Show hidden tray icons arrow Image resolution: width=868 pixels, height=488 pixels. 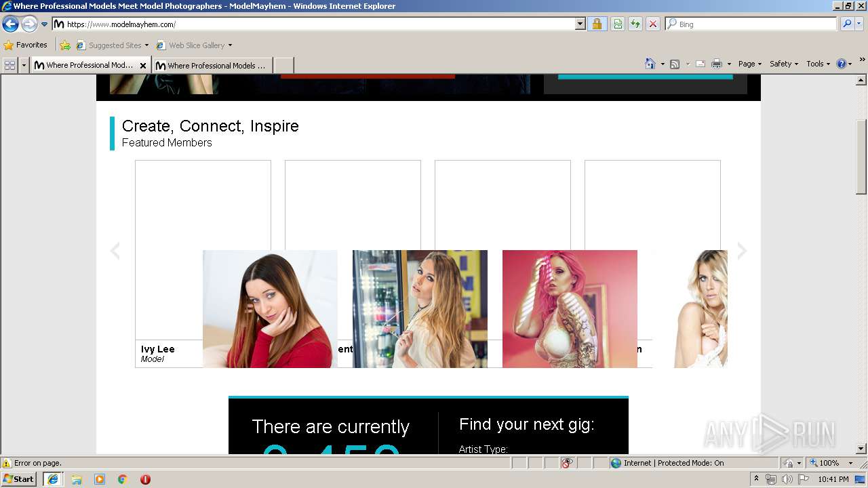coord(757,479)
